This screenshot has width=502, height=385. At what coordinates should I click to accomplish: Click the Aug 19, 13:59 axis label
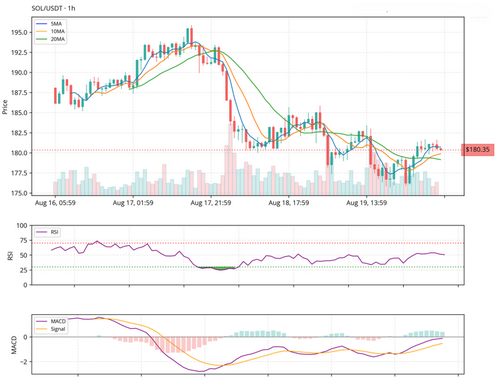pyautogui.click(x=367, y=203)
